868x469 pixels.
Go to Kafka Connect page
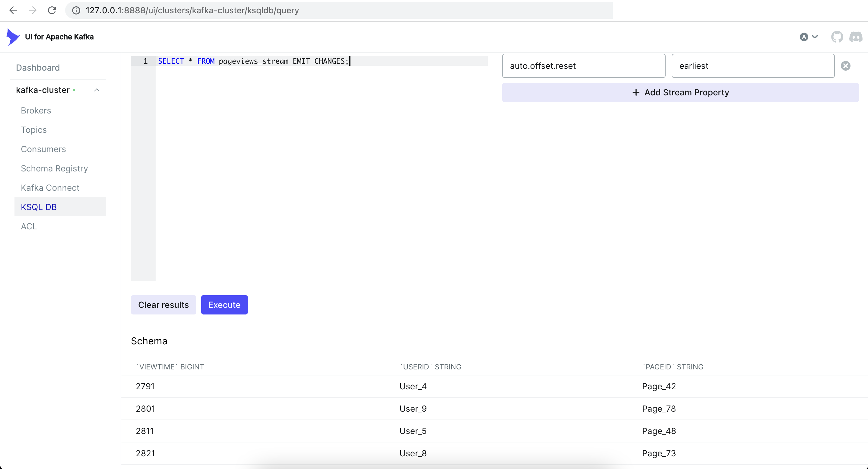click(x=50, y=187)
